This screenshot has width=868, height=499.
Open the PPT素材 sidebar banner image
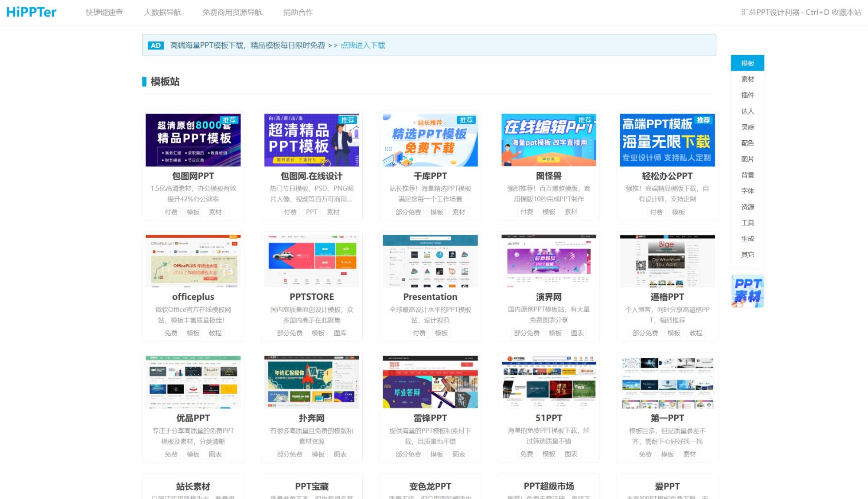pyautogui.click(x=747, y=292)
